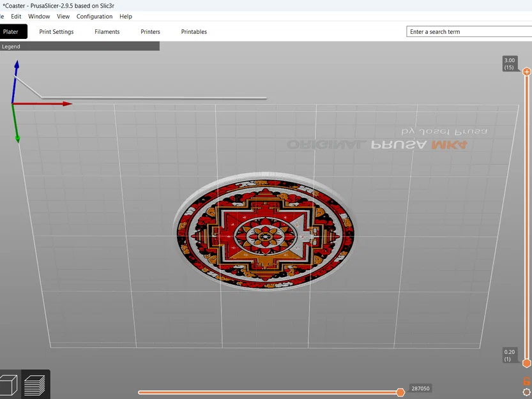Switch to the Filaments tab
The width and height of the screenshot is (532, 399).
point(107,31)
